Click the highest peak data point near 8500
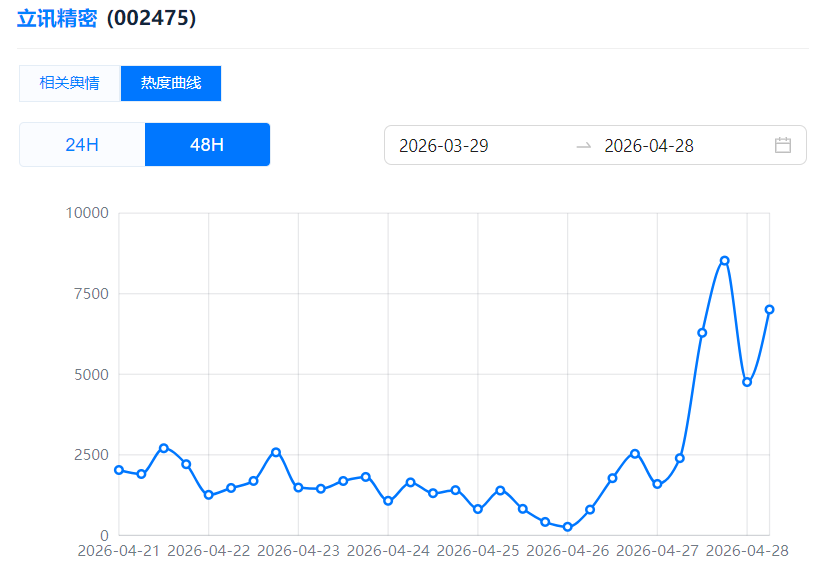This screenshot has width=831, height=565. [x=725, y=261]
